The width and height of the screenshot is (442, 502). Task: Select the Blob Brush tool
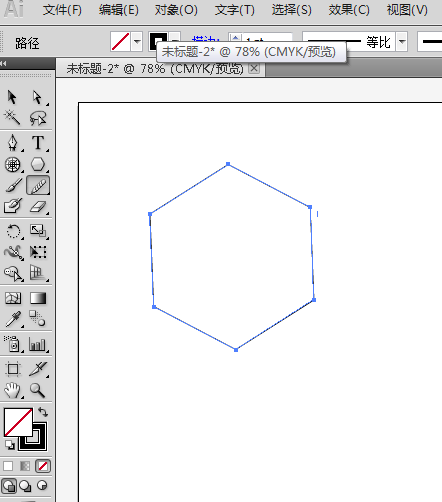click(13, 206)
